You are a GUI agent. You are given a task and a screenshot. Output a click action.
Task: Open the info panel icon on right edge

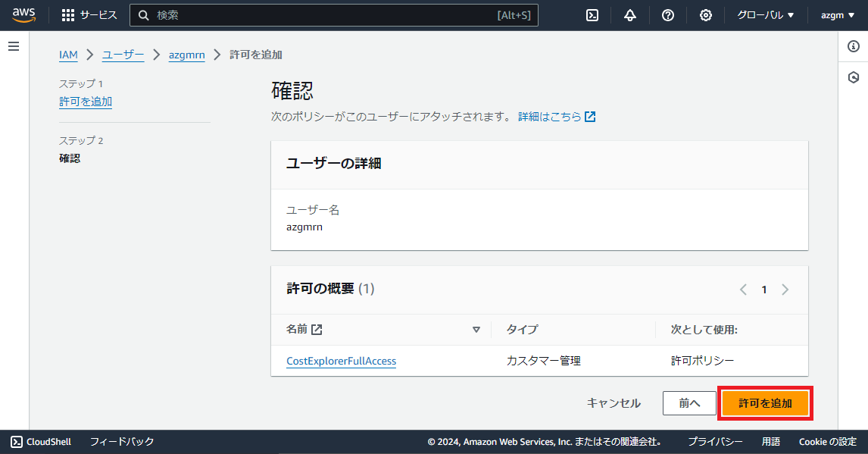pos(854,45)
